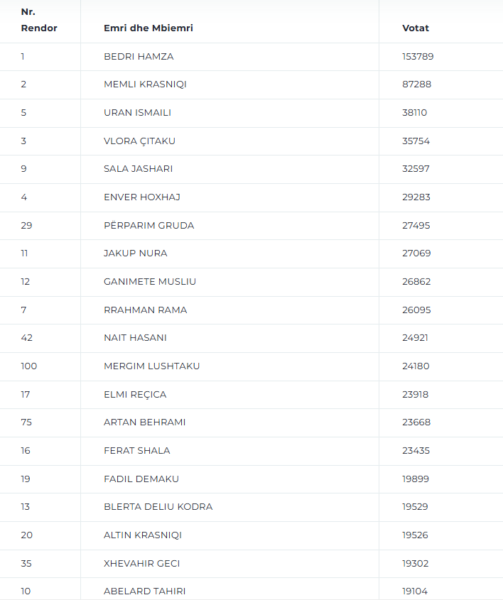Select GANIMETE MUSLIU in the list
Image resolution: width=503 pixels, height=600 pixels.
(150, 282)
